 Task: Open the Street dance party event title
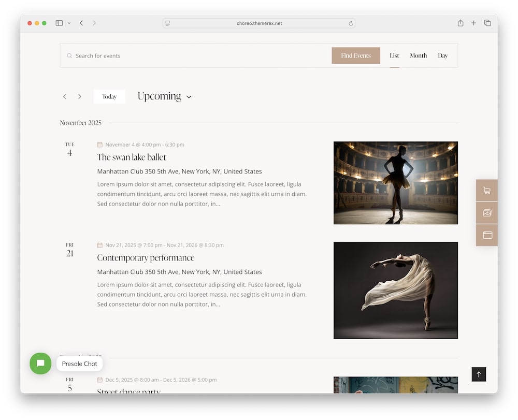coord(129,391)
